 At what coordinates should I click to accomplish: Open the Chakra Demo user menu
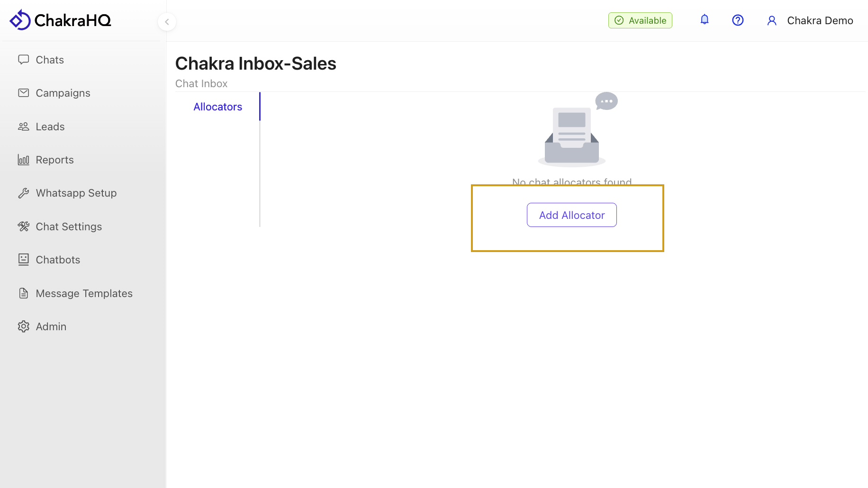[x=820, y=21]
